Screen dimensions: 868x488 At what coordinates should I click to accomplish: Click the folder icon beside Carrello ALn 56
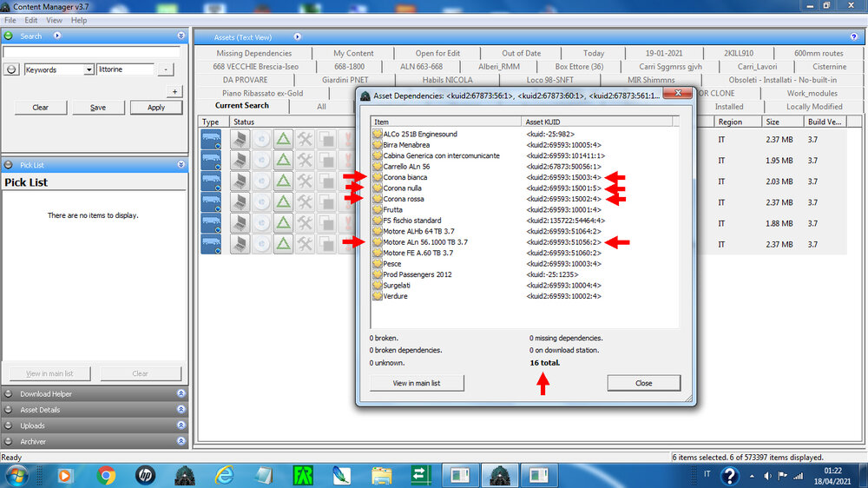click(377, 167)
